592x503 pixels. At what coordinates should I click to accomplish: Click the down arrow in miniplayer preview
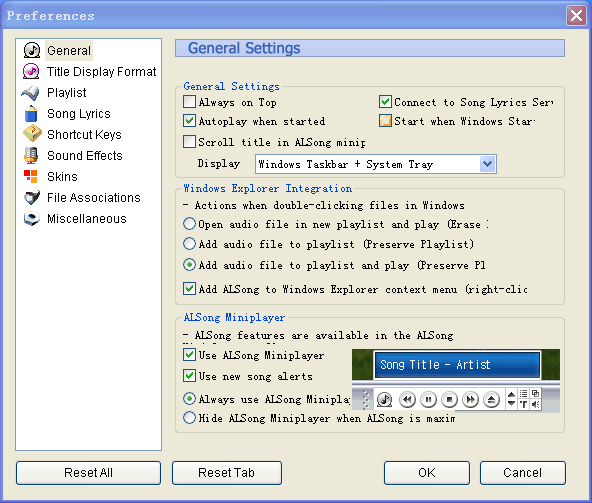tap(511, 403)
